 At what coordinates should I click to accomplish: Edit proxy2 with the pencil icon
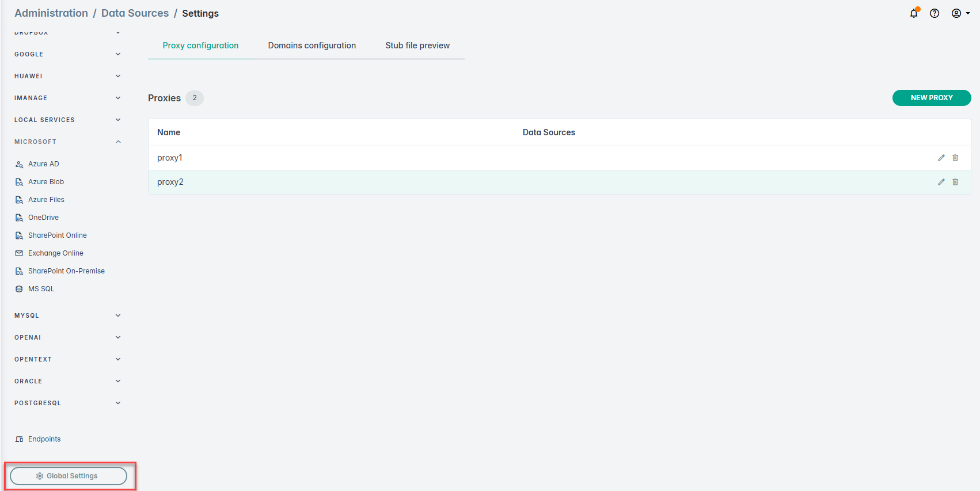coord(941,182)
